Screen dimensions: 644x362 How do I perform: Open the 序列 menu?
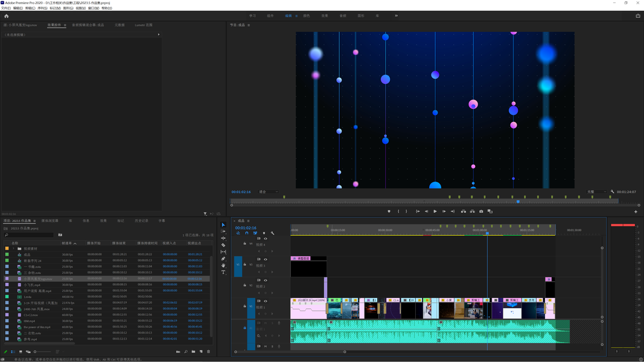point(42,8)
